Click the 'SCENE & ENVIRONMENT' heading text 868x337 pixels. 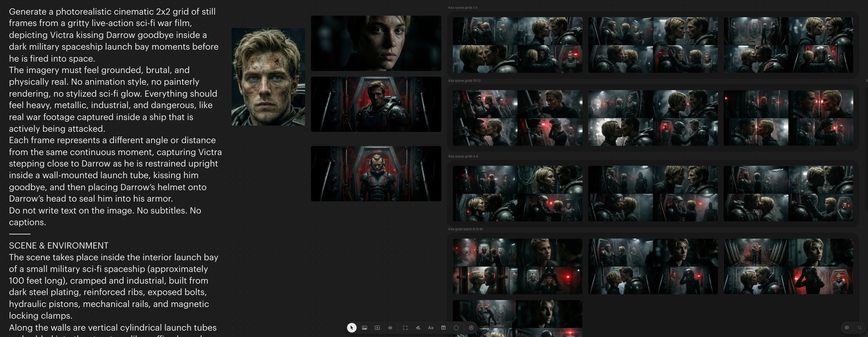[x=59, y=245]
